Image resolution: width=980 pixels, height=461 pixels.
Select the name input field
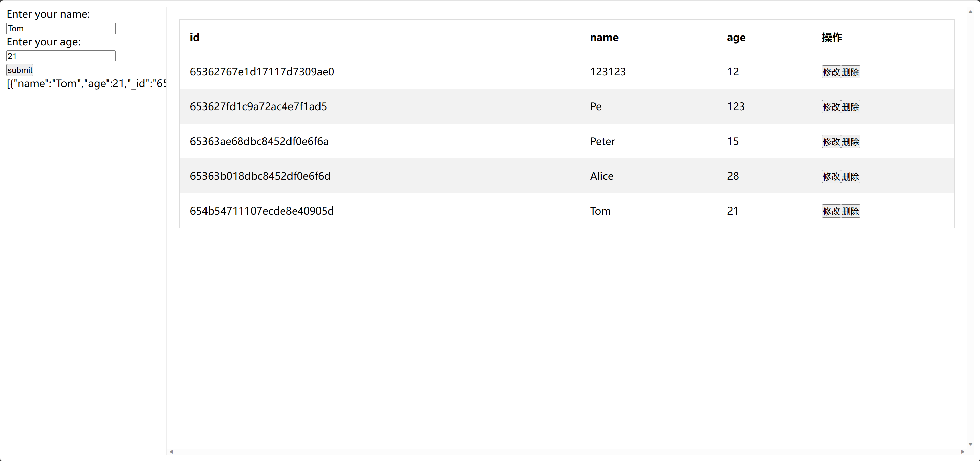click(61, 28)
